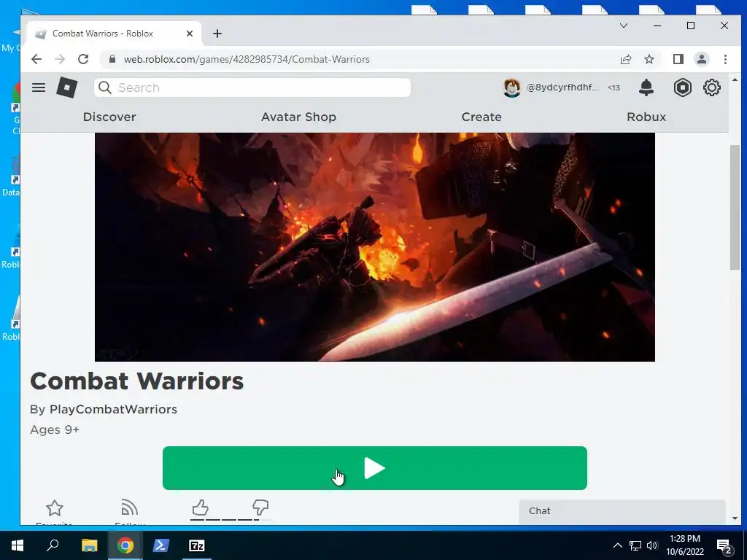This screenshot has width=747, height=560.
Task: Open PowerShell from taskbar
Action: [160, 545]
